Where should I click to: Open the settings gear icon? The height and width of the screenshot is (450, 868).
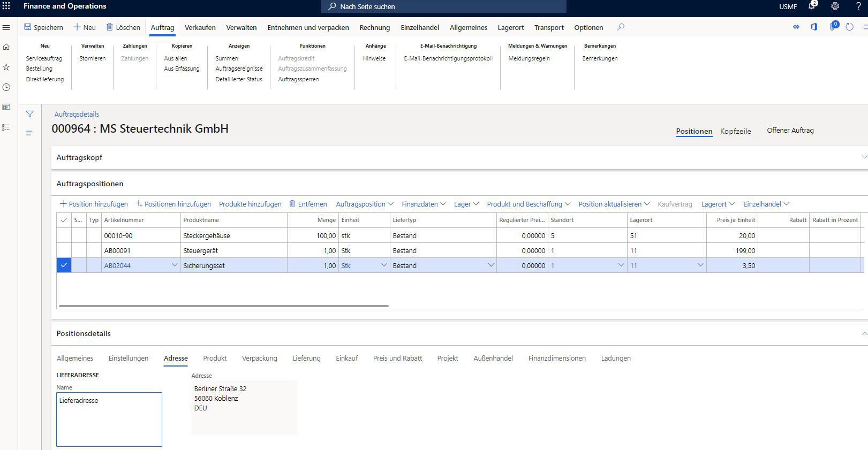(x=835, y=6)
